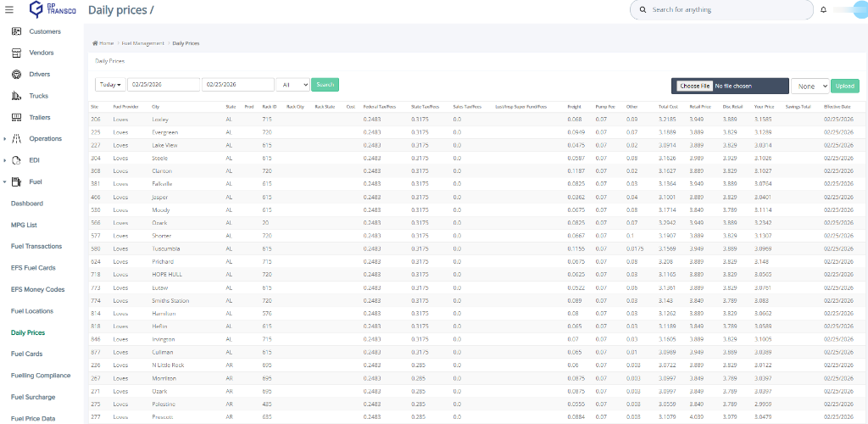
Task: Click the Palestine city cell
Action: click(x=163, y=404)
